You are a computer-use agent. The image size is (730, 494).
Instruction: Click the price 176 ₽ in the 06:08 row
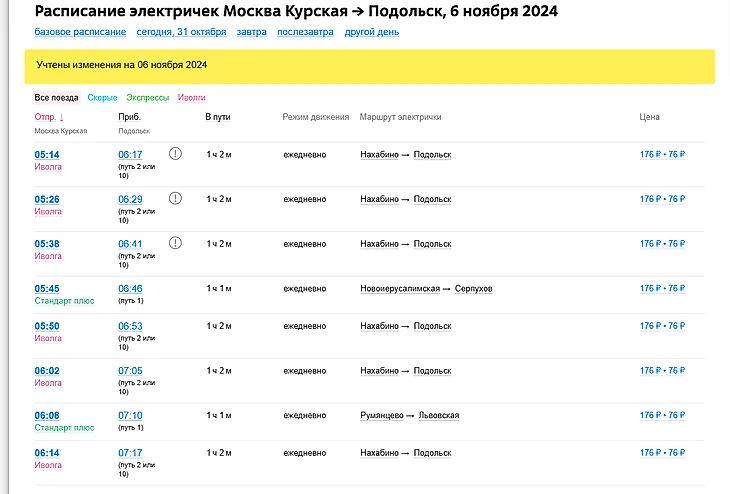(x=650, y=415)
